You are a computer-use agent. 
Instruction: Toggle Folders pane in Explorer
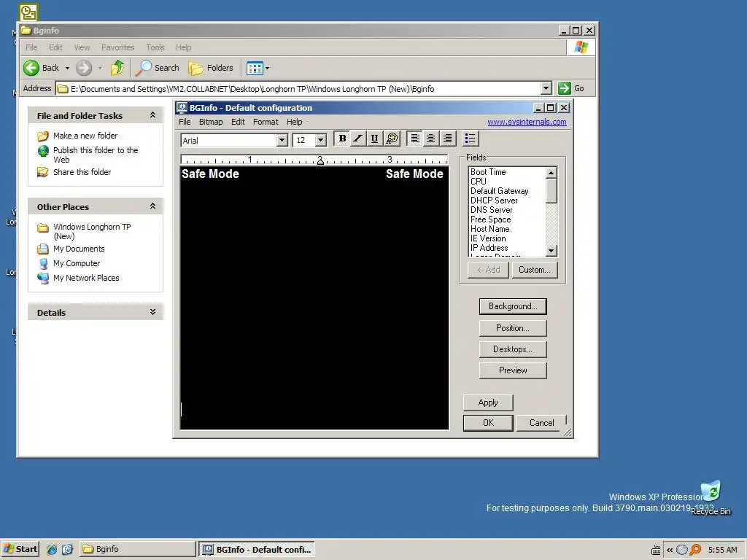[211, 68]
